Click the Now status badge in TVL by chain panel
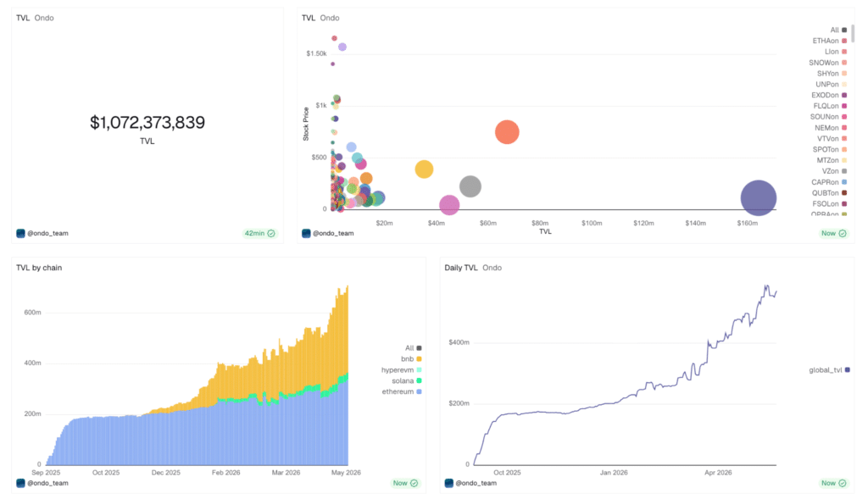 (405, 483)
